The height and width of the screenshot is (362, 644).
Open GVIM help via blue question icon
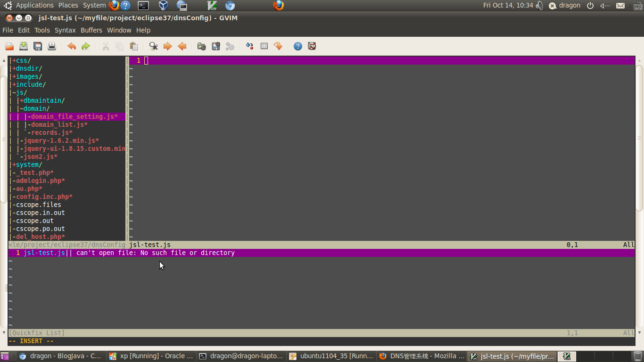[x=298, y=46]
